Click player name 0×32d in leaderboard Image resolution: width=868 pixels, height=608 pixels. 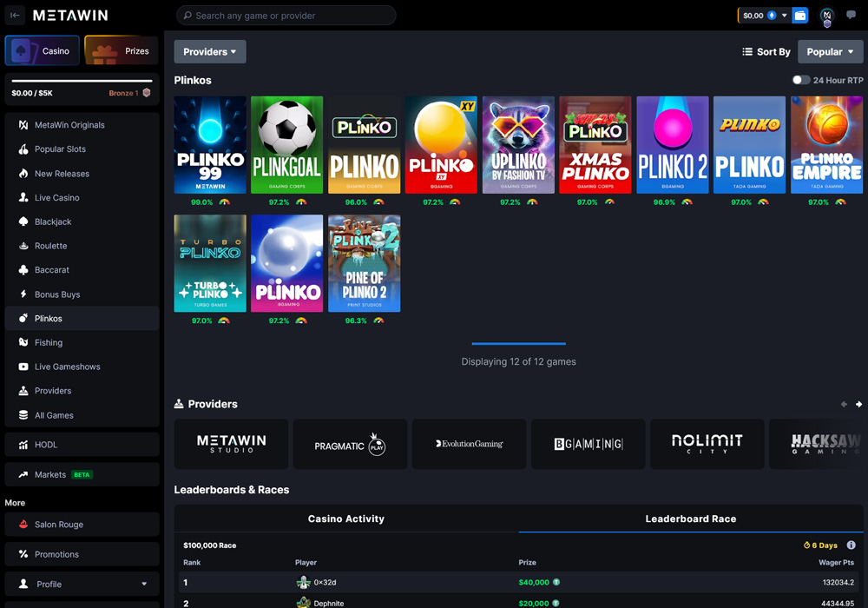point(325,583)
